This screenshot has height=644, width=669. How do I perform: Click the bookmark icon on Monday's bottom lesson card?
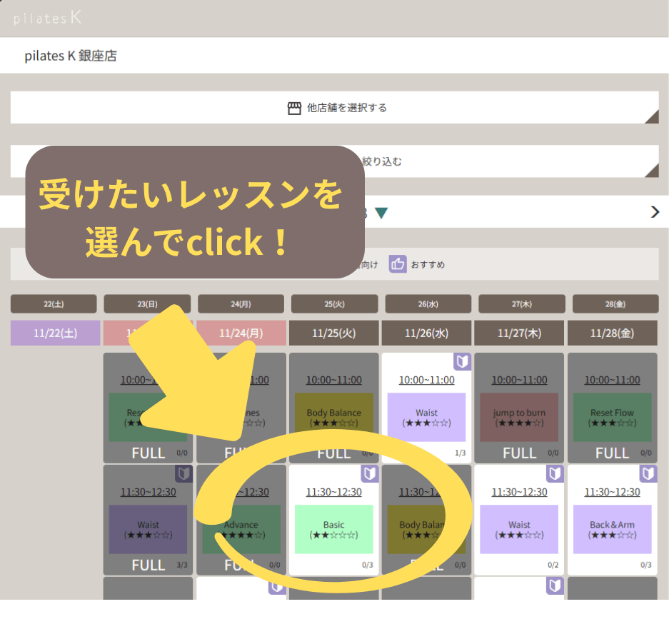[x=276, y=586]
